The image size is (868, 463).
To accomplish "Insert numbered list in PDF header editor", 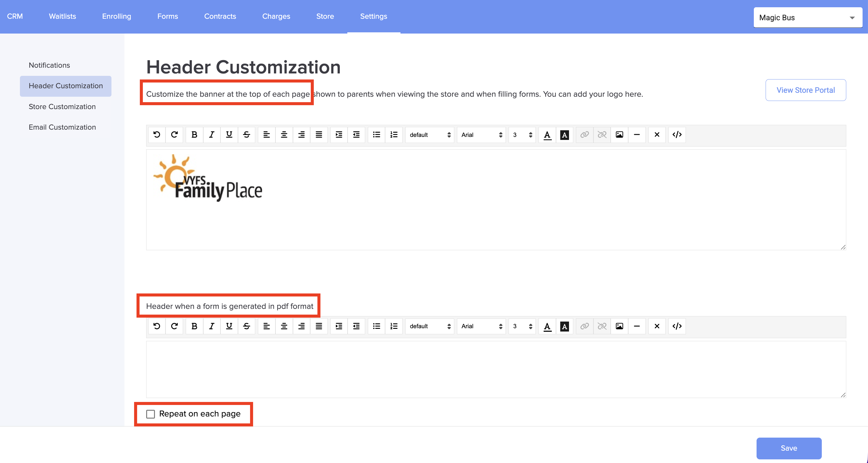I will (x=394, y=326).
